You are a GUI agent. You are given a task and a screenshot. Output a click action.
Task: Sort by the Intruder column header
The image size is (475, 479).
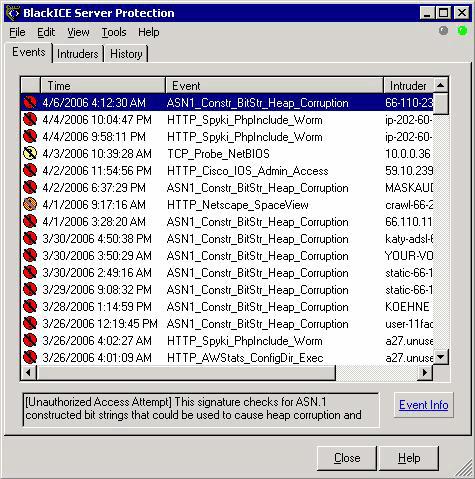pos(408,86)
